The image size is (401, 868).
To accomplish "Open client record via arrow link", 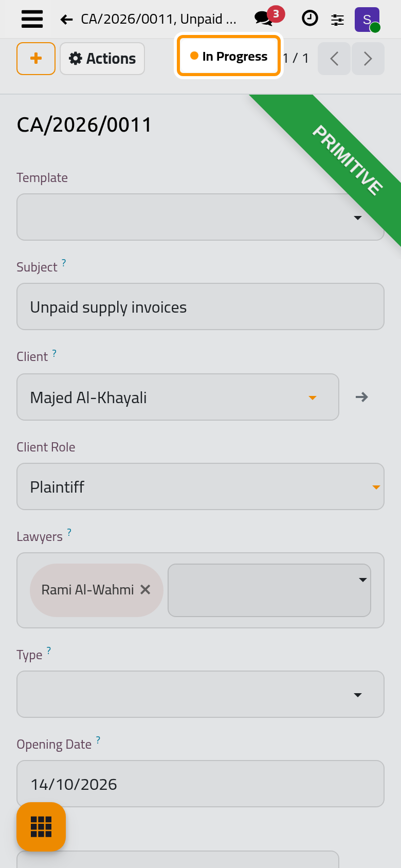I will [362, 397].
